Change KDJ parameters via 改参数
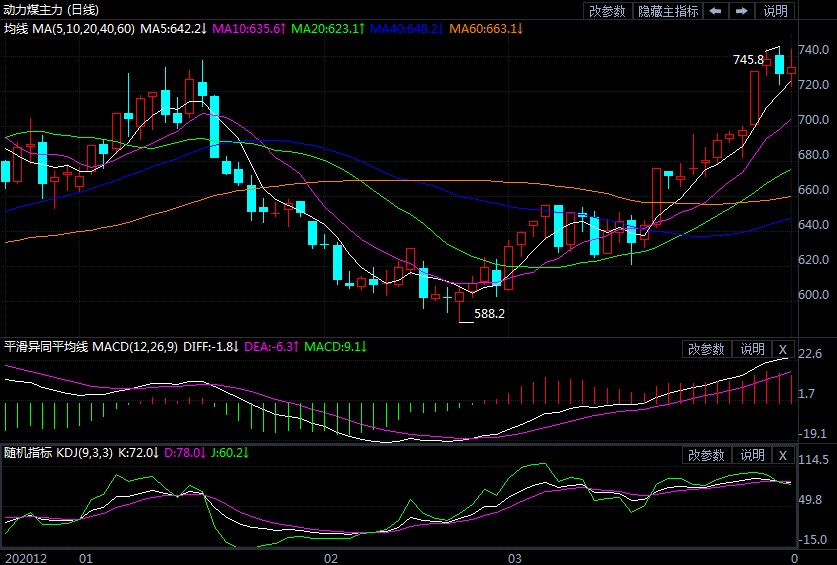The height and width of the screenshot is (565, 837). [706, 455]
